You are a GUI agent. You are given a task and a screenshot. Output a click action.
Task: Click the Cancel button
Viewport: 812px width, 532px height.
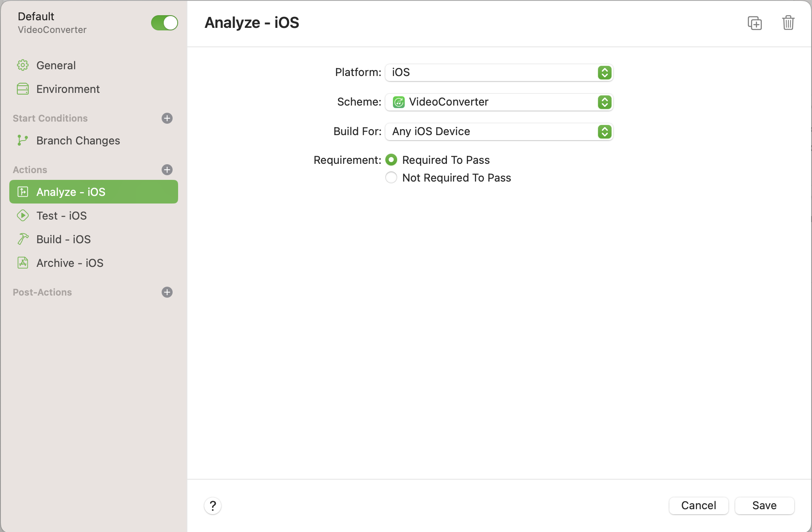coord(698,505)
